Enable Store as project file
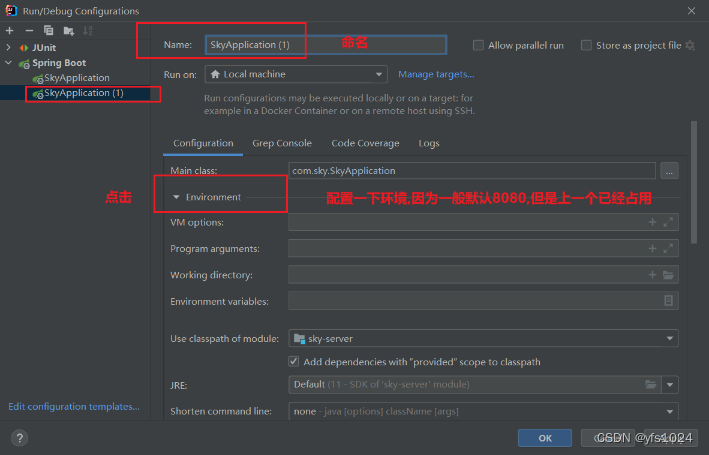The width and height of the screenshot is (709, 455). click(x=586, y=45)
